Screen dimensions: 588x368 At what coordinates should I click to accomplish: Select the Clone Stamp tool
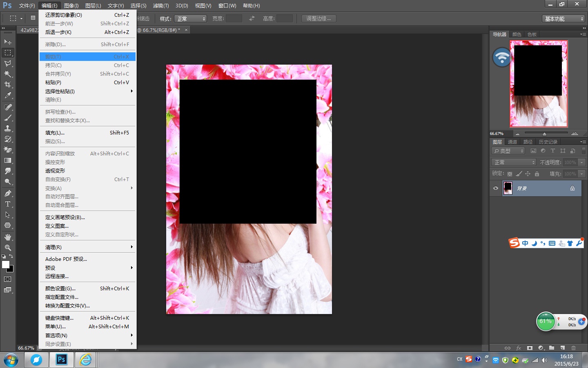[x=8, y=128]
